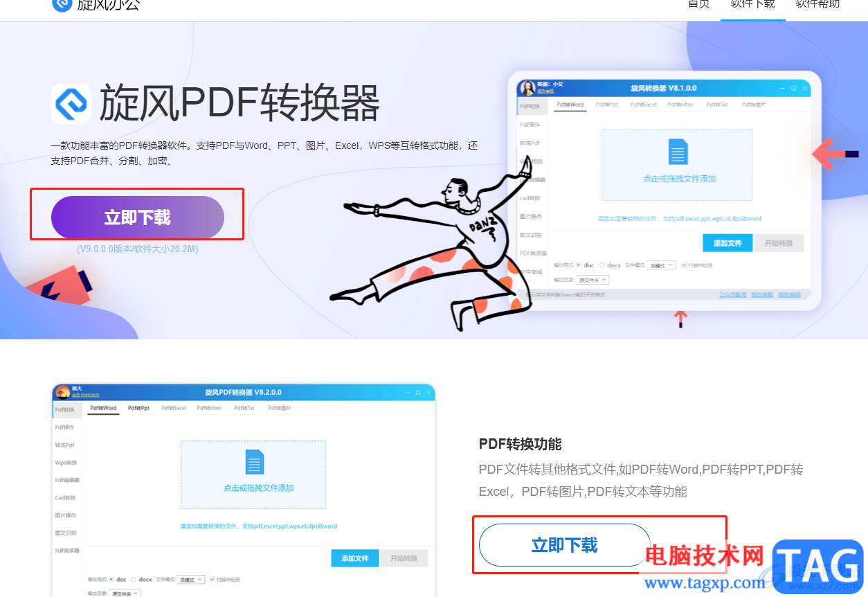868x597 pixels.
Task: Switch to Pdf转Ppt tab in V8.2.0.0 window
Action: (x=138, y=409)
